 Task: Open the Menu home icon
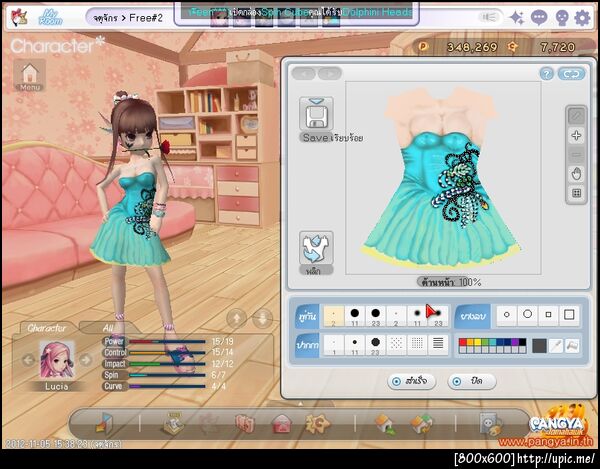(30, 75)
